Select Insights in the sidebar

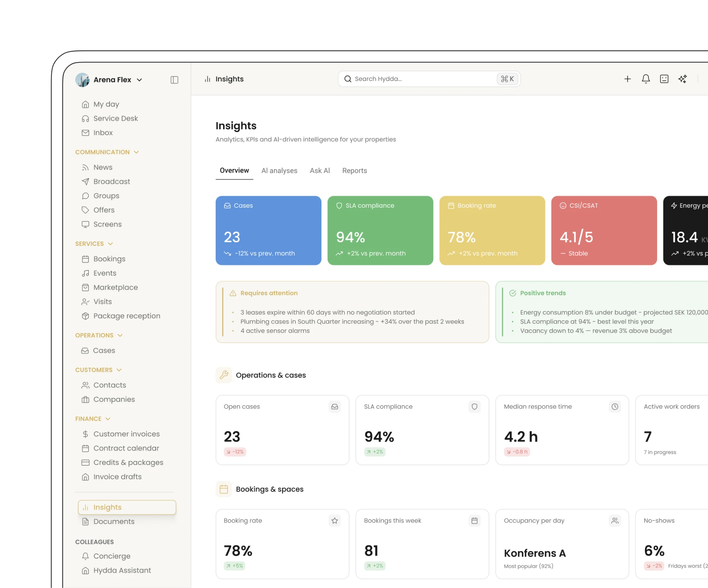click(127, 508)
